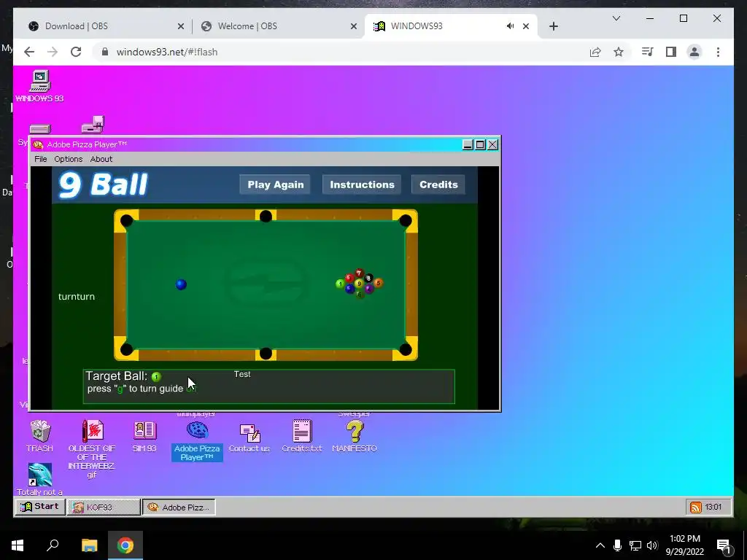Click the Windows clock and date
747x560 pixels.
(684, 545)
